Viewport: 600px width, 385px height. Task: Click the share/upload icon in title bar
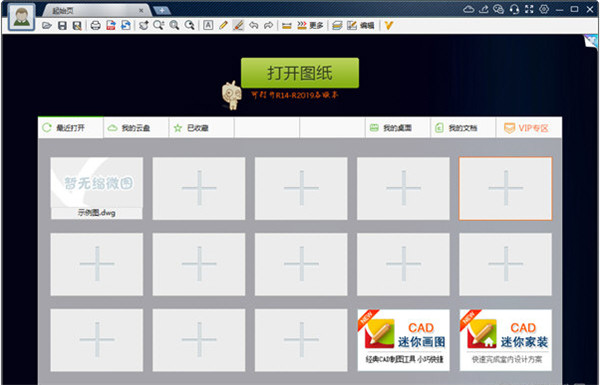click(x=484, y=9)
